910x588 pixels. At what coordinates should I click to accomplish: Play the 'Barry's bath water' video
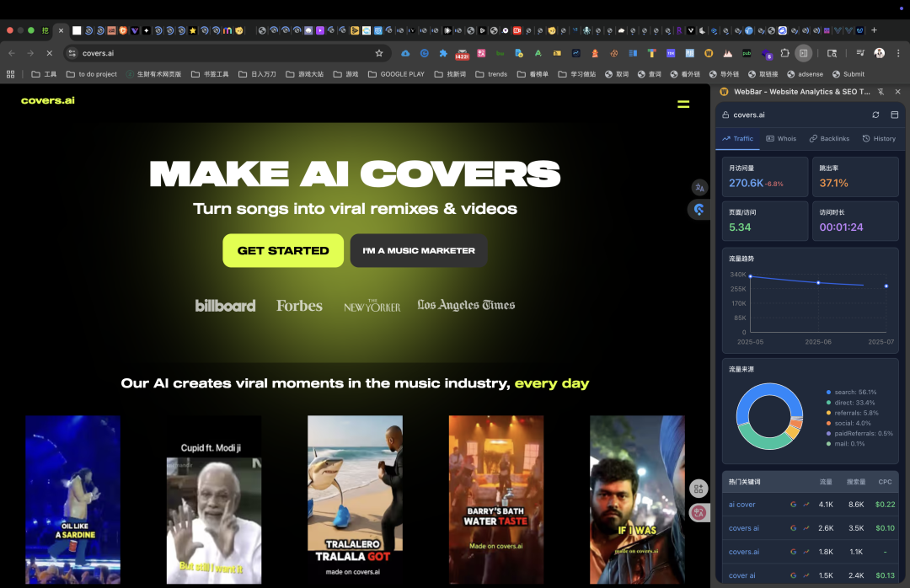496,500
